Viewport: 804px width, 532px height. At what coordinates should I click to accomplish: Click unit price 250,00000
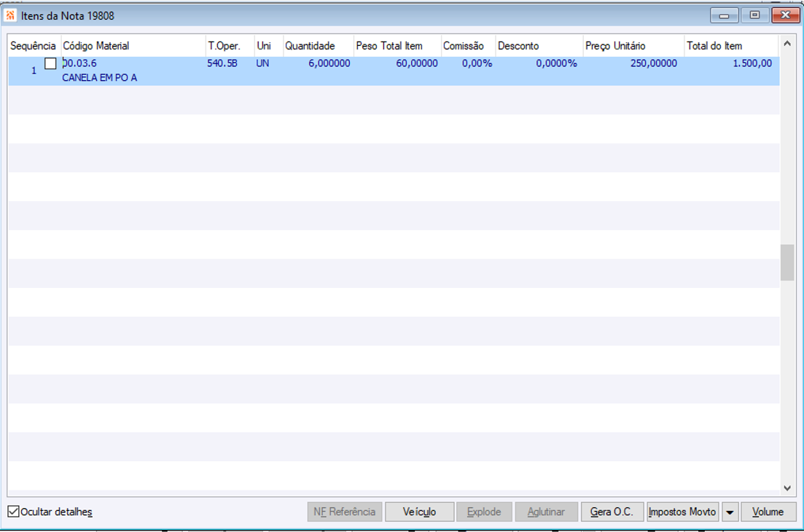pos(654,63)
